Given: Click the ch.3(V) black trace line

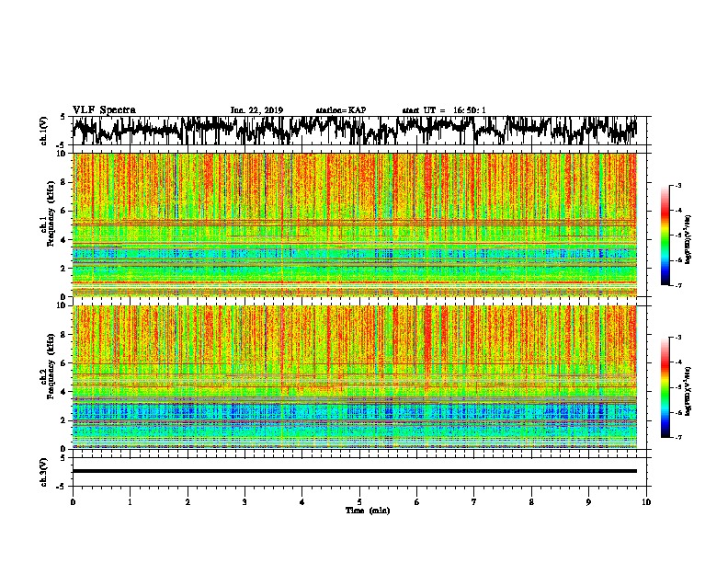Looking at the screenshot, I should pyautogui.click(x=355, y=471).
